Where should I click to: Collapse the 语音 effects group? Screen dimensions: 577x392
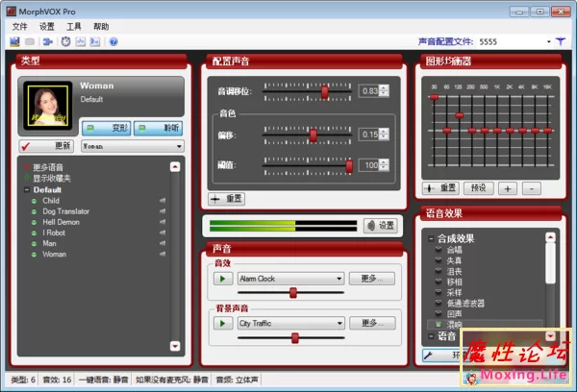coord(431,336)
